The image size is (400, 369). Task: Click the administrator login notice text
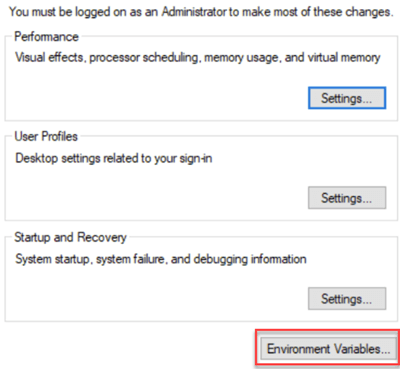(x=200, y=12)
